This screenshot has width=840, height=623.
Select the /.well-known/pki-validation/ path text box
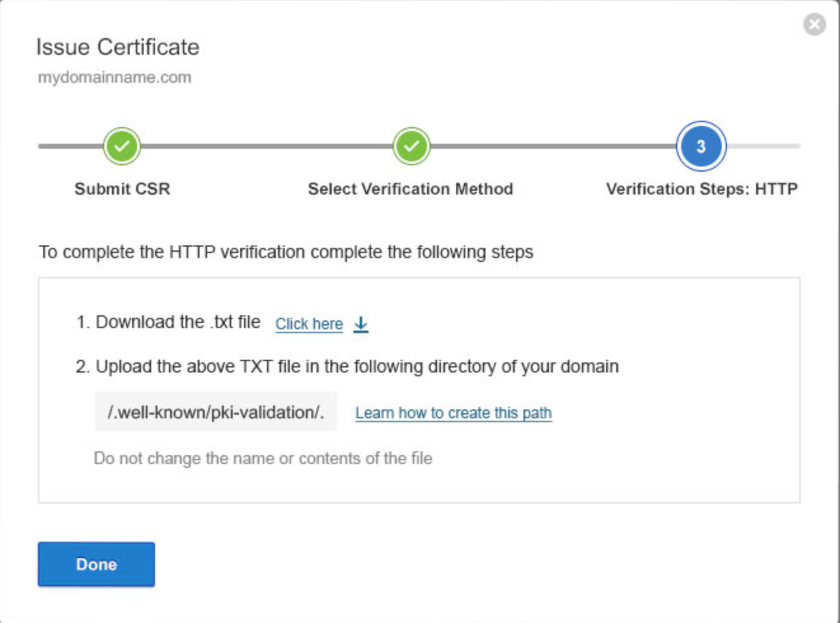click(x=216, y=413)
